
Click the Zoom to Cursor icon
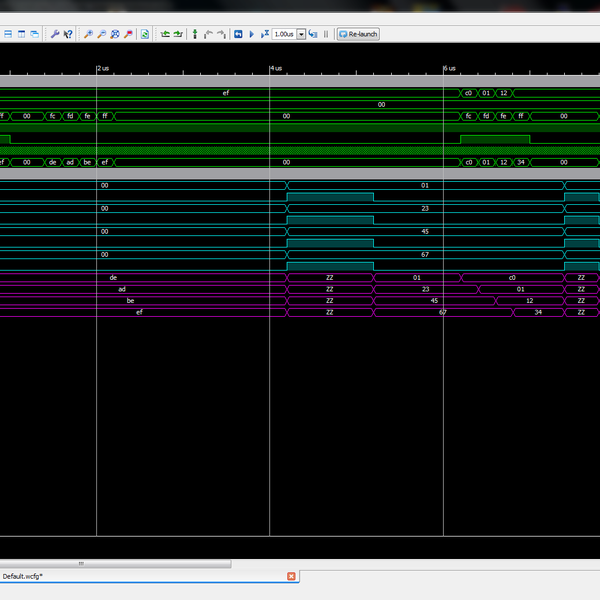pos(128,34)
